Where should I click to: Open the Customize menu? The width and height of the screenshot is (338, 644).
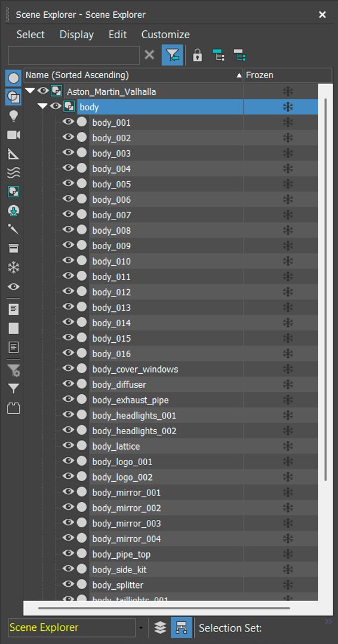click(x=165, y=35)
